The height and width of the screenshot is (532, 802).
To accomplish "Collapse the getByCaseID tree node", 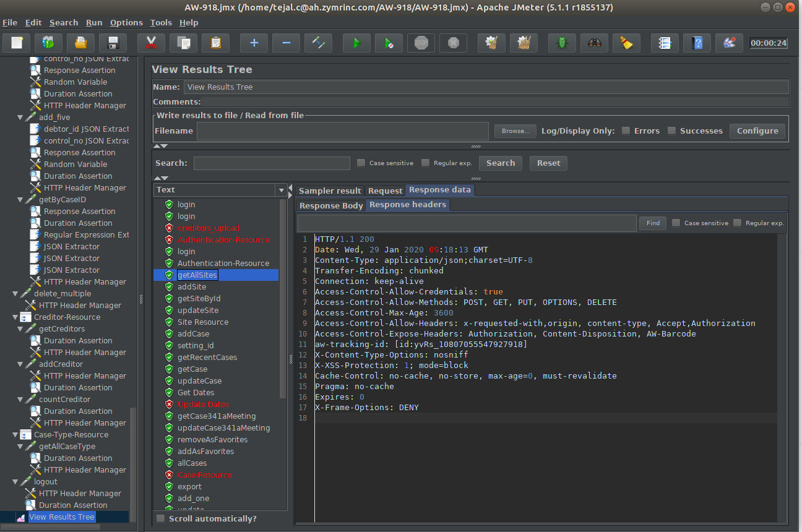I will 20,199.
